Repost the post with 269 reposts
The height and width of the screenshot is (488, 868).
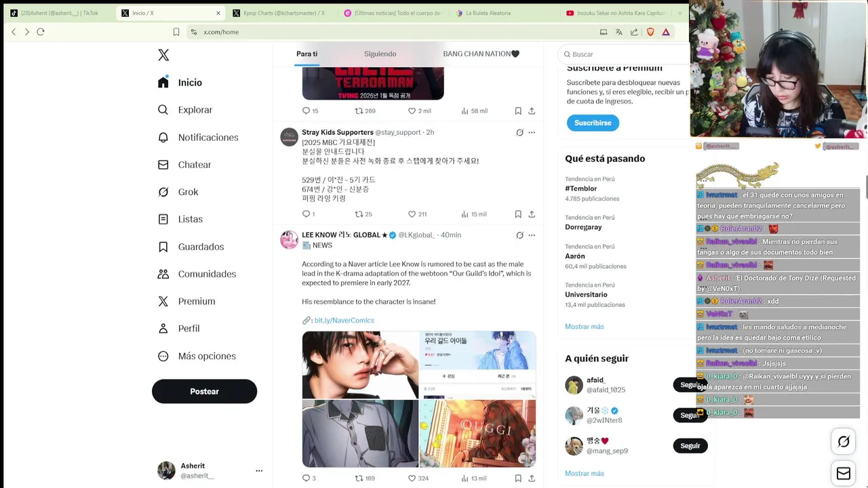365,110
